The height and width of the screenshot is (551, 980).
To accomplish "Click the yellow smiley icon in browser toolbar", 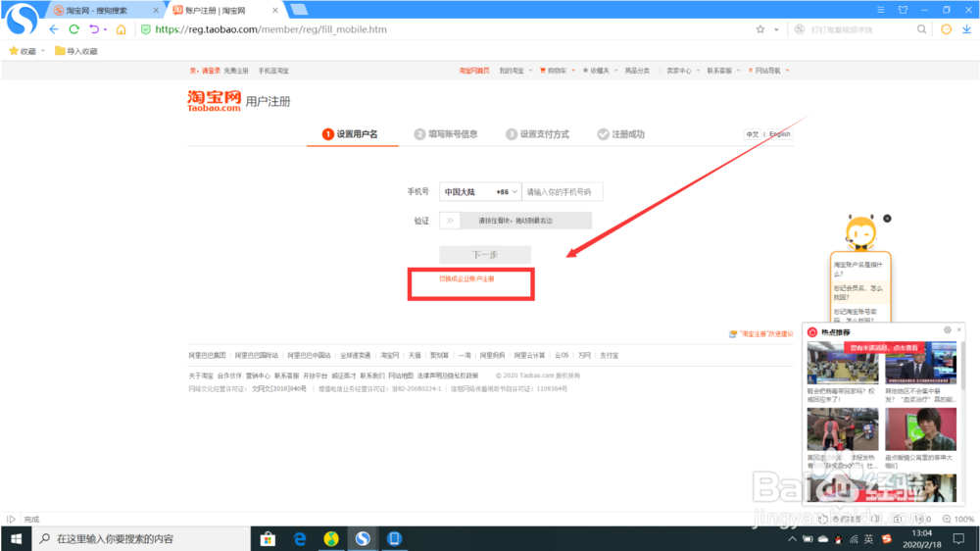I will (947, 29).
